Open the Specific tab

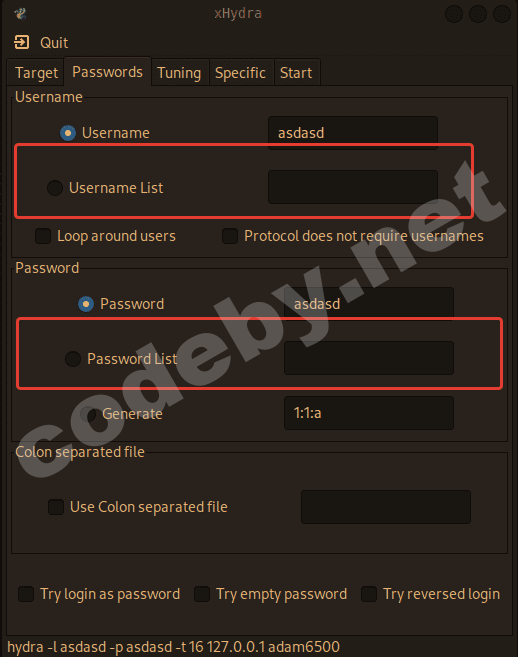tap(241, 73)
